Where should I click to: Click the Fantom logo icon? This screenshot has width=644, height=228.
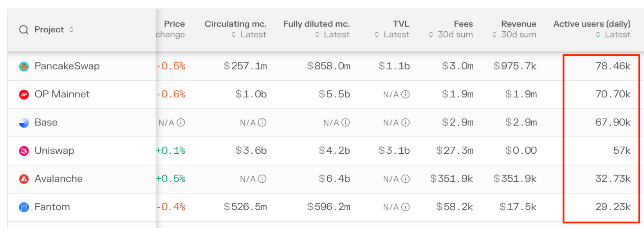point(24,207)
